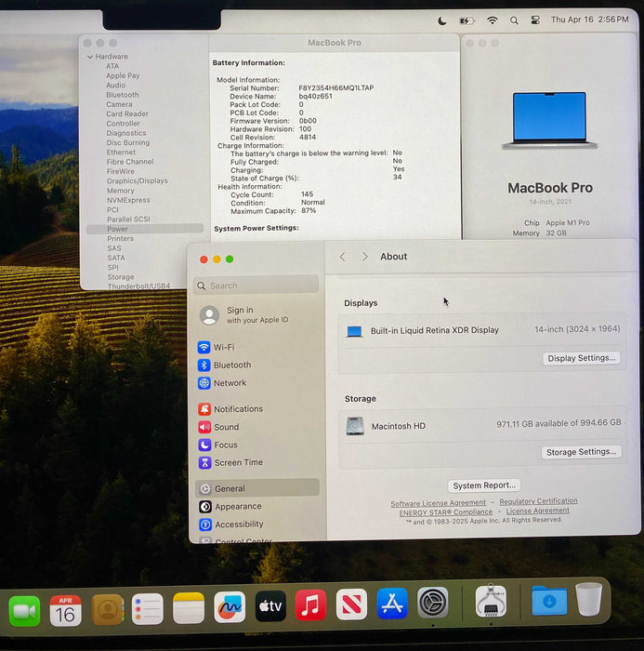This screenshot has width=644, height=651.
Task: Open License Agreement link
Action: pyautogui.click(x=537, y=511)
